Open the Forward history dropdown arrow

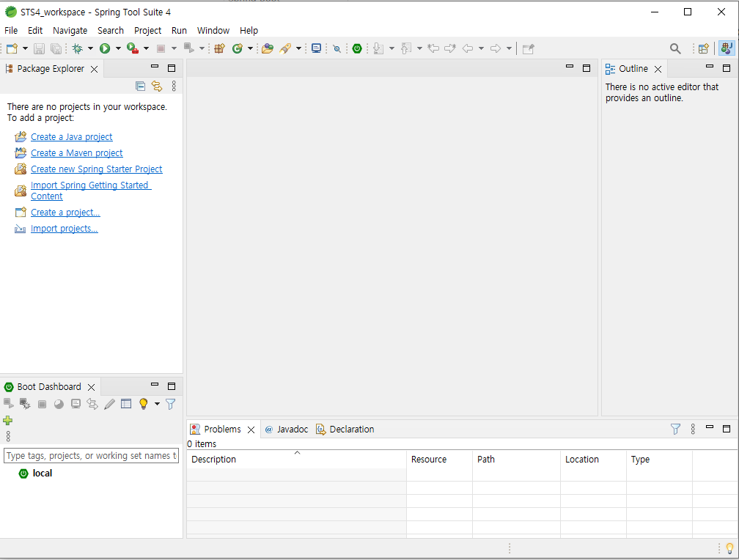509,48
